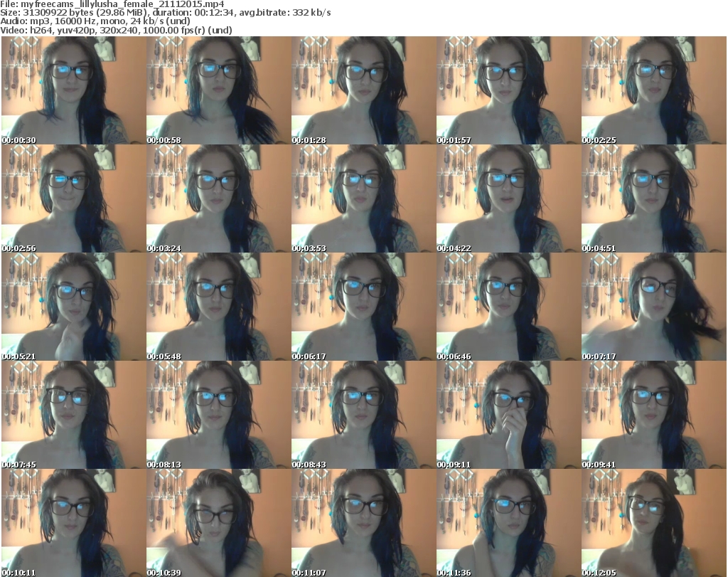The height and width of the screenshot is (577, 728).
Task: Open the frame timestamped 00:01:28
Action: (x=363, y=90)
